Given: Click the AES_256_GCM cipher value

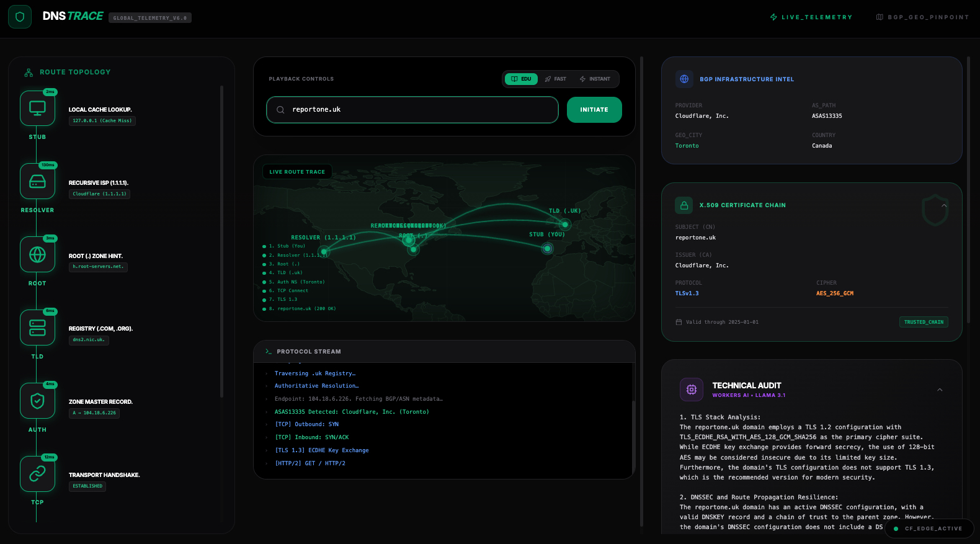Looking at the screenshot, I should point(835,293).
